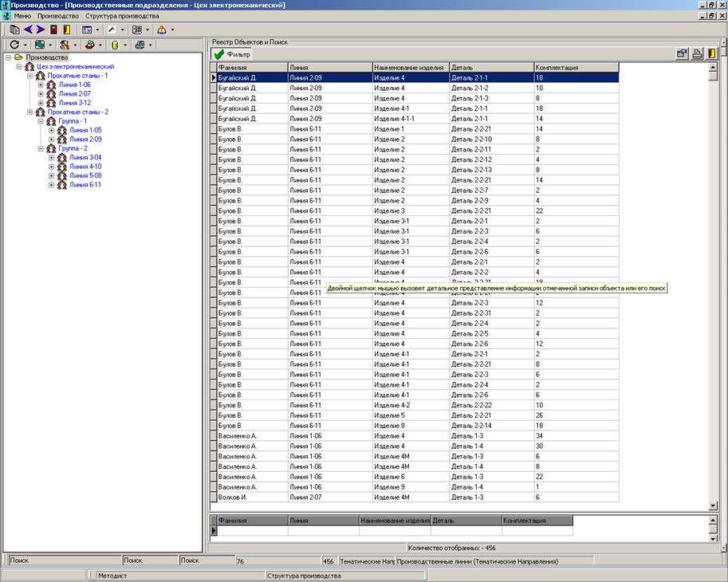
Task: Click the folder icon beside Производство in the tree
Action: [x=18, y=57]
